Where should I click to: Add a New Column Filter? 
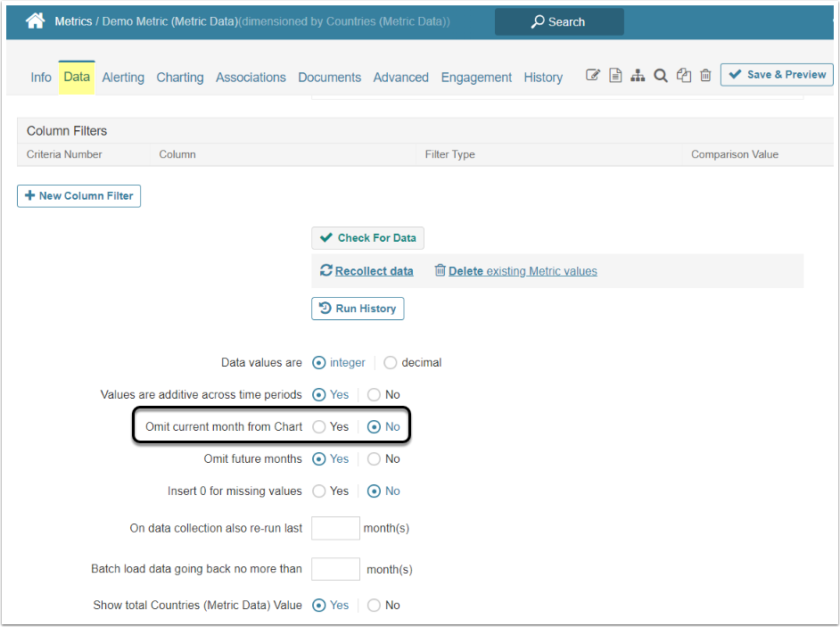[x=79, y=196]
